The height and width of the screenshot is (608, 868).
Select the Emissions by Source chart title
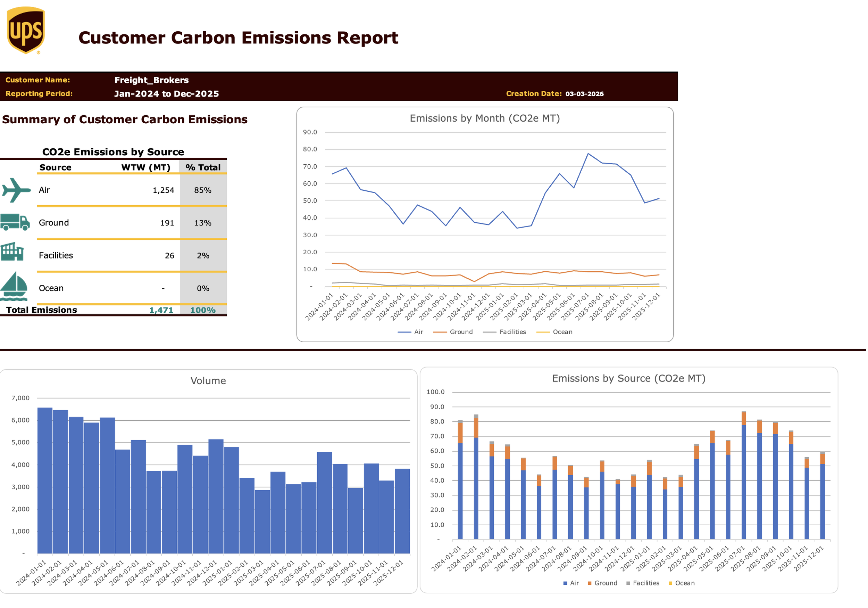click(x=629, y=379)
